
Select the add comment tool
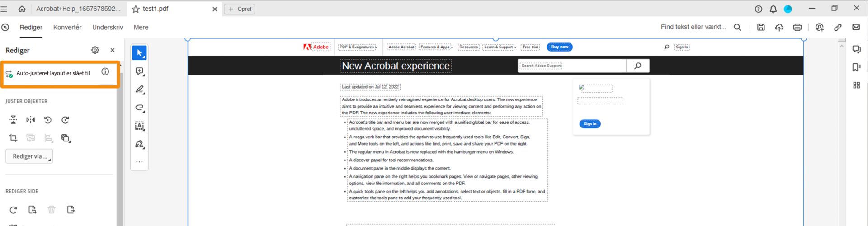(139, 71)
